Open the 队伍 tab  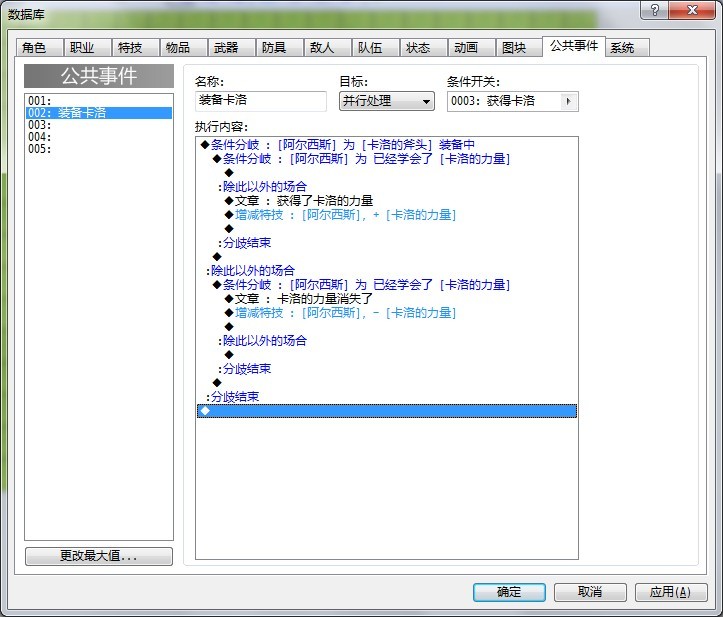click(x=375, y=47)
